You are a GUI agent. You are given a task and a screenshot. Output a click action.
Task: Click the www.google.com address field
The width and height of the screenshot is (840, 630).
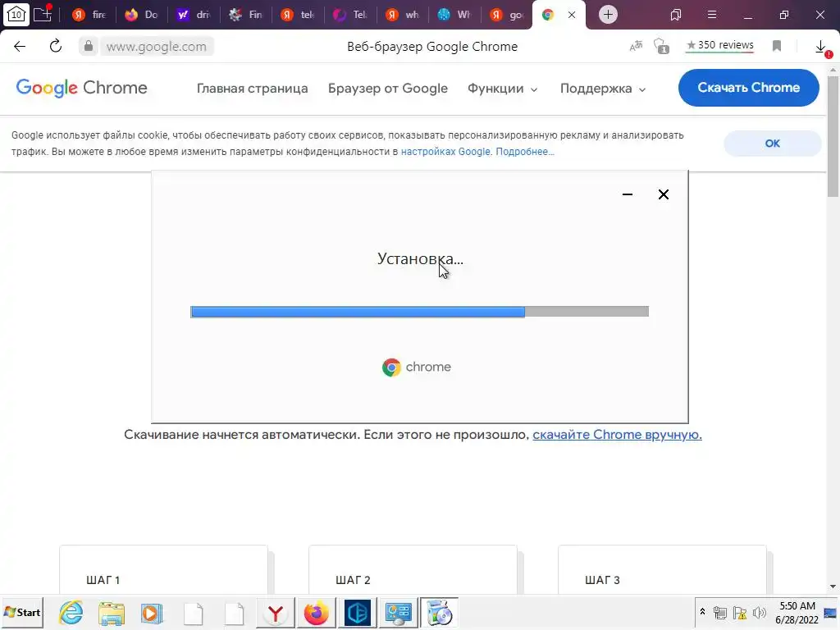click(157, 47)
